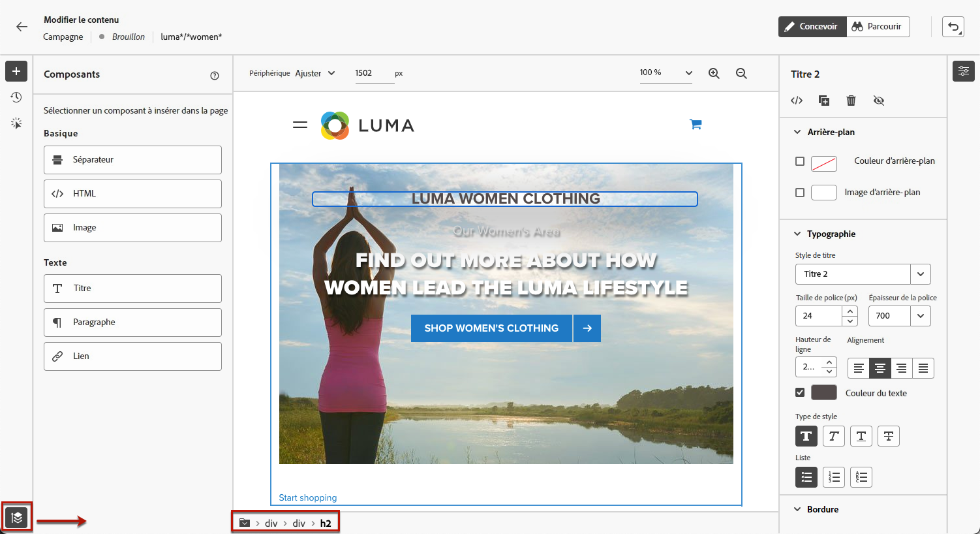Image resolution: width=980 pixels, height=534 pixels.
Task: Align text right
Action: tap(902, 368)
